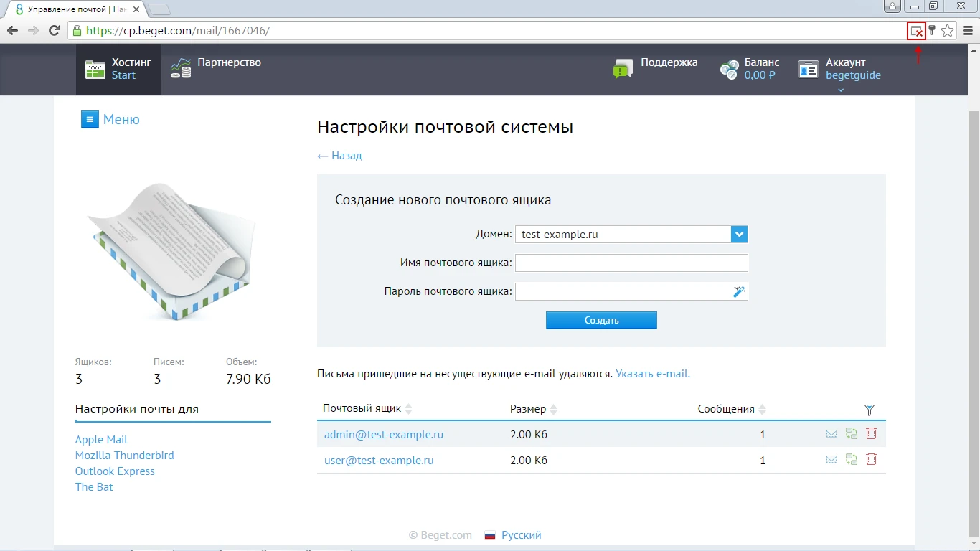Delete admin@test-example.ru using trash icon
Screen dimensions: 980x551
pos(871,433)
